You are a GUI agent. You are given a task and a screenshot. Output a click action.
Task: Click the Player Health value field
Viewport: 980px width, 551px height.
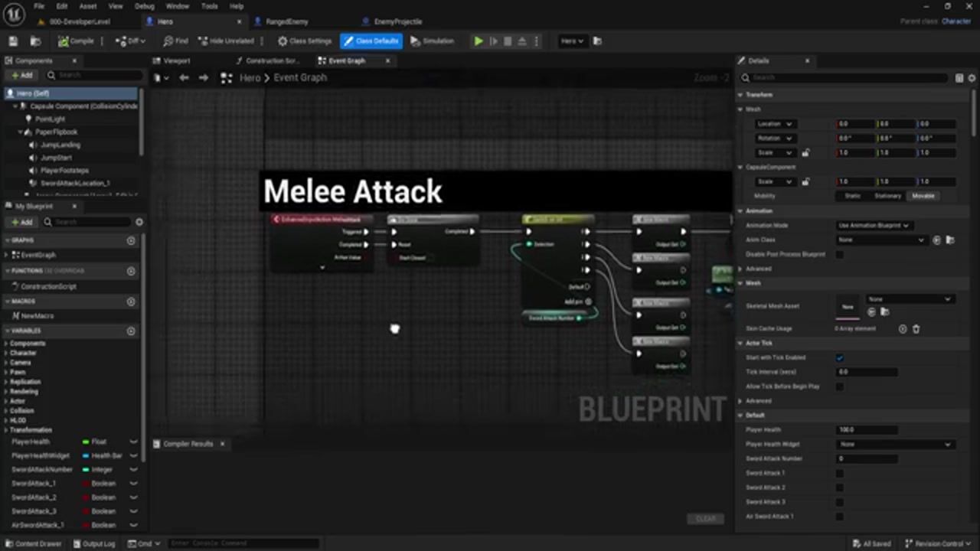pos(867,429)
